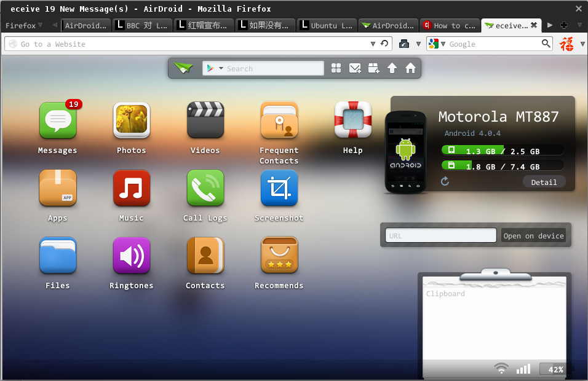Viewport: 588px width, 381px height.
Task: Open the Apps box icon
Action: click(58, 187)
